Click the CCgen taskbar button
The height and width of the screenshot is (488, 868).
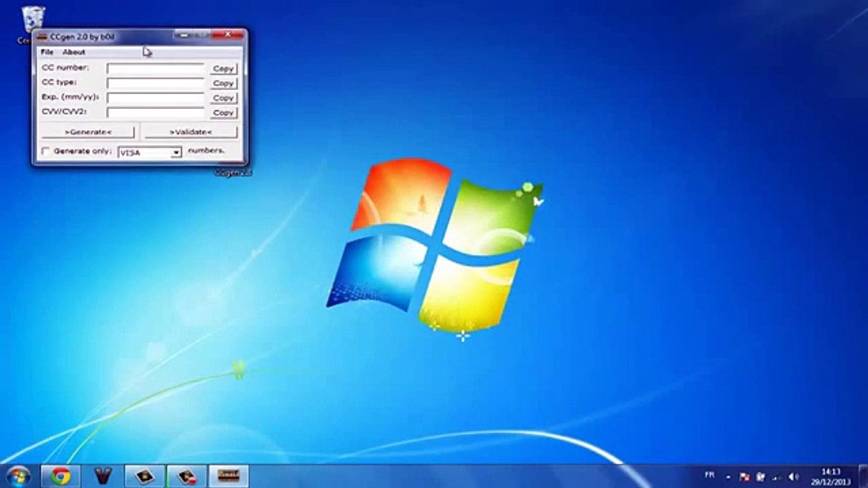click(x=229, y=476)
